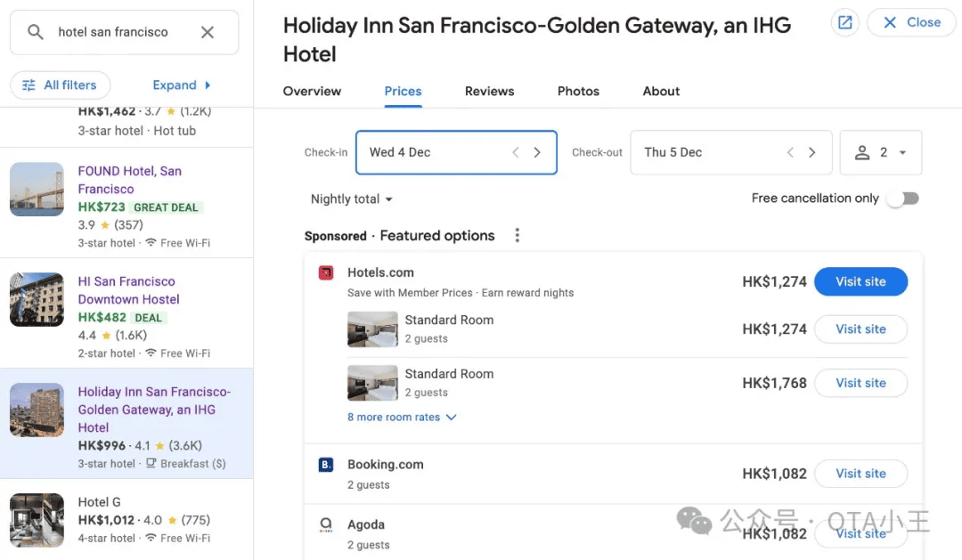Click the Hotels.com provider name

click(380, 272)
